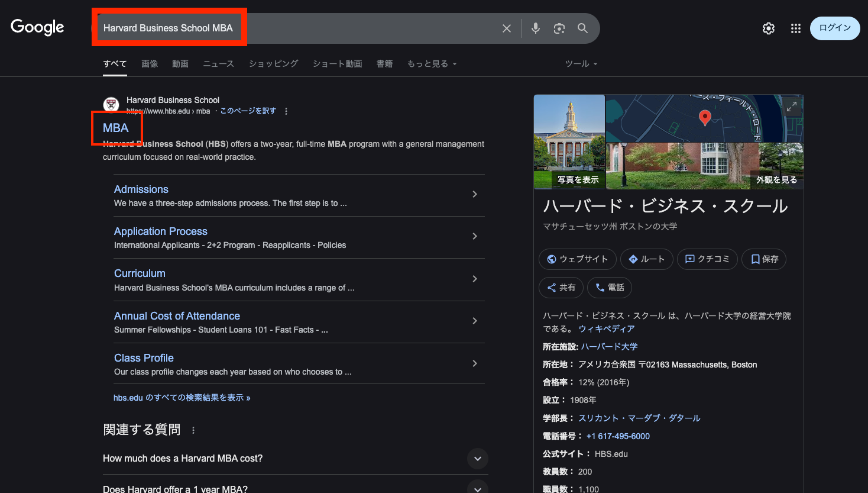The width and height of the screenshot is (868, 493).
Task: Open the Curriculum sitelink
Action: click(x=140, y=273)
